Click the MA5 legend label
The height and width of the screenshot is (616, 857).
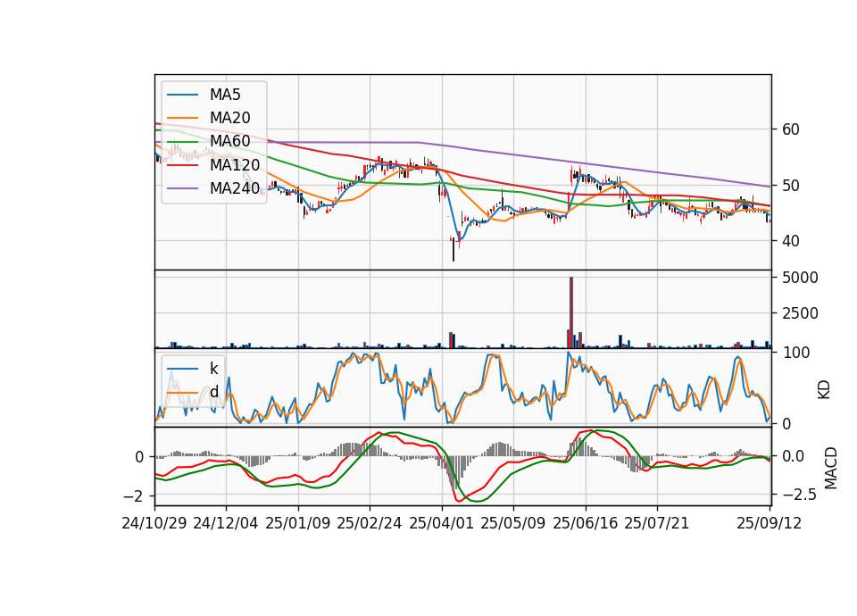point(225,95)
